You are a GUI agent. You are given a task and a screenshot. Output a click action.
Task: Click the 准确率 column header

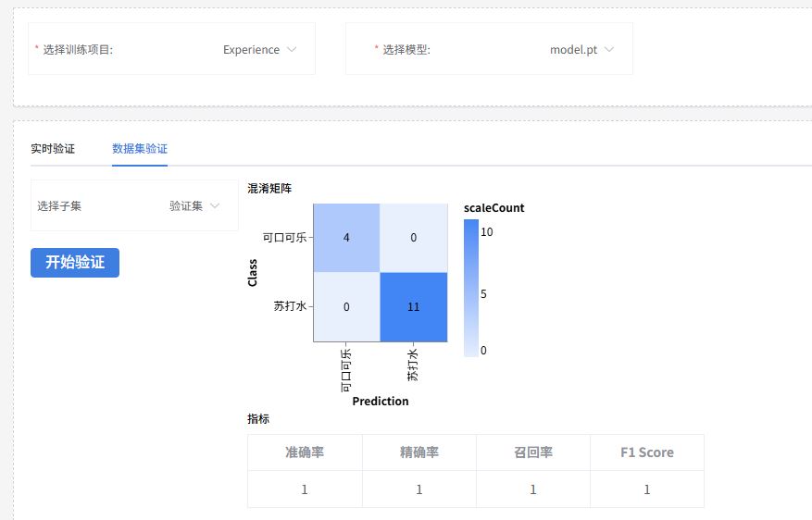coord(305,452)
